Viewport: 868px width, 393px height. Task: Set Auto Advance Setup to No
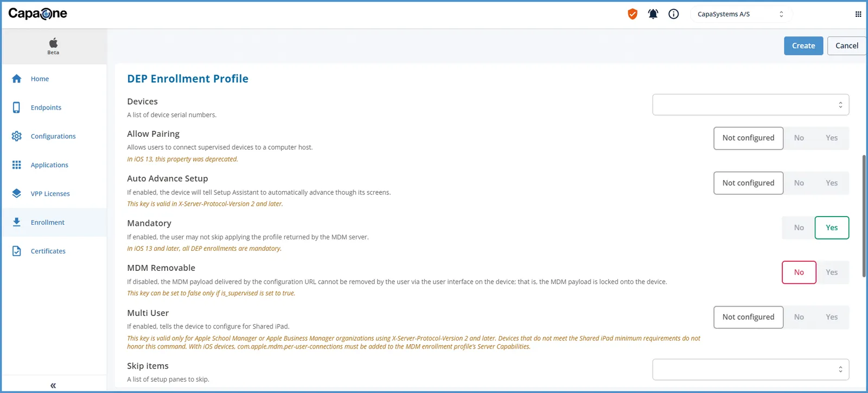pyautogui.click(x=799, y=183)
